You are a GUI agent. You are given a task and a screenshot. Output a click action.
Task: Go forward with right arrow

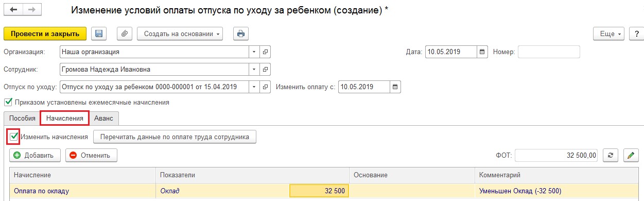31,10
